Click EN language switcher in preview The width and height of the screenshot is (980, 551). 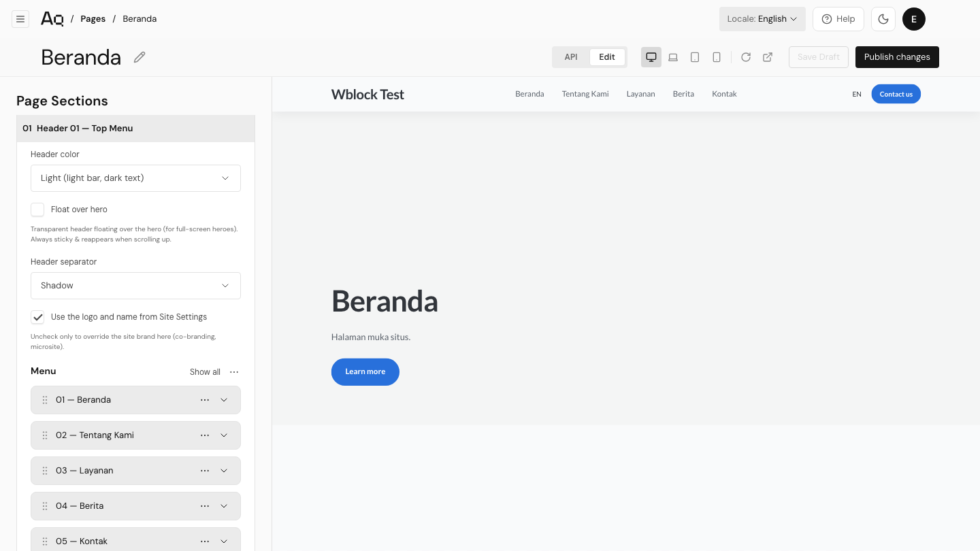click(x=857, y=94)
